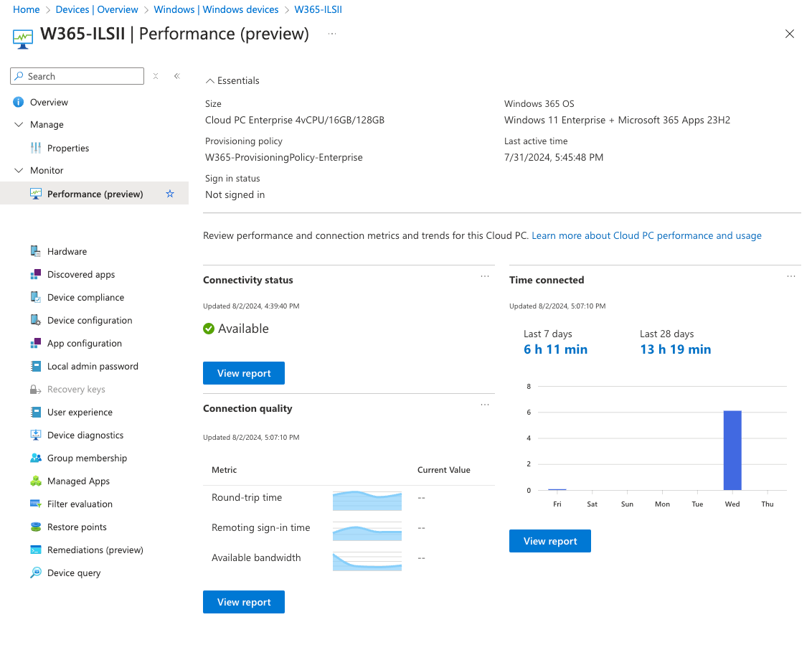Image resolution: width=812 pixels, height=645 pixels.
Task: Click the Device diagnostics download icon
Action: tap(36, 436)
